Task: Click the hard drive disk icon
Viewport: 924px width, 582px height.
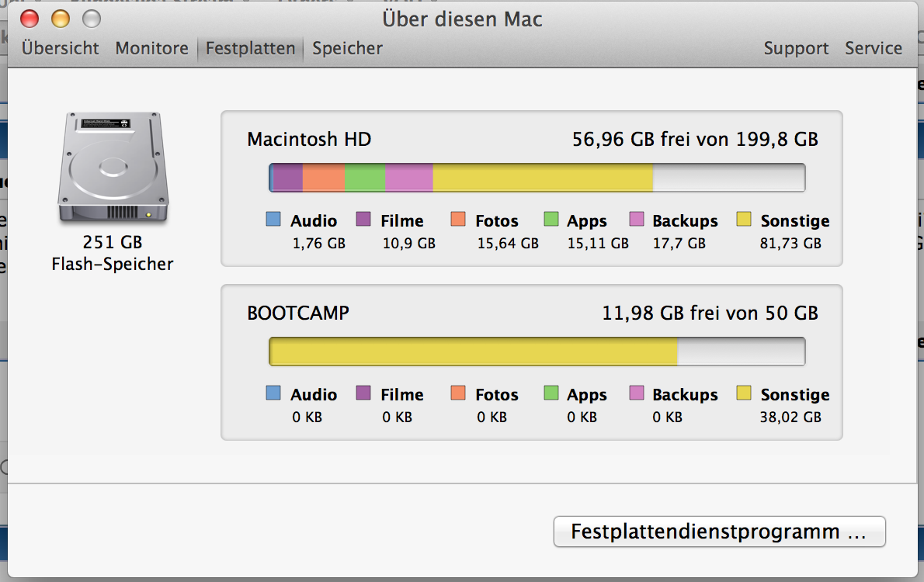Action: 112,167
